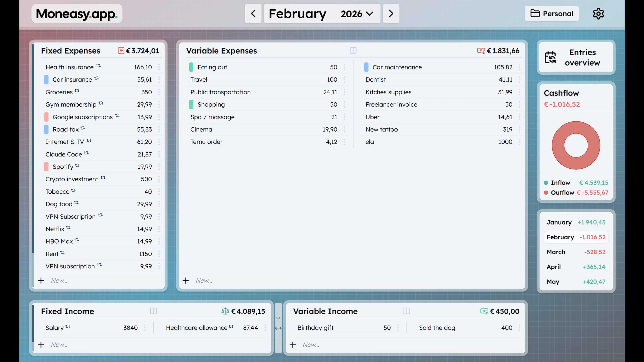Open the settings gear icon

[598, 13]
